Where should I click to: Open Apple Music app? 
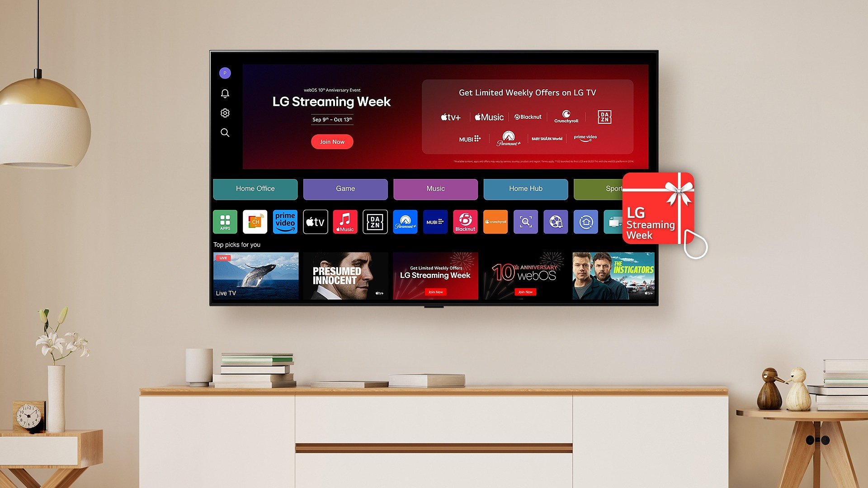click(x=344, y=222)
